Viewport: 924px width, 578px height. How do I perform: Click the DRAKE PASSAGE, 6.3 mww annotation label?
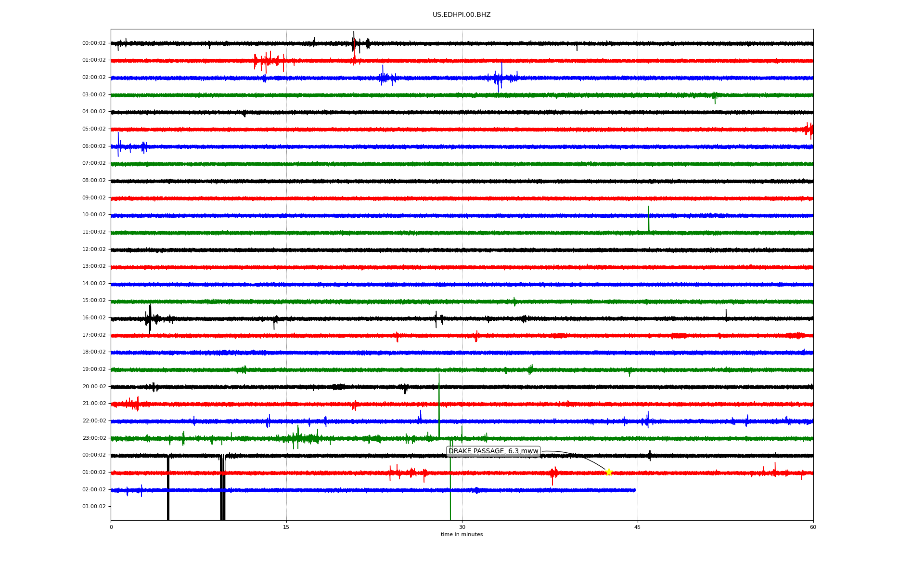coord(493,451)
